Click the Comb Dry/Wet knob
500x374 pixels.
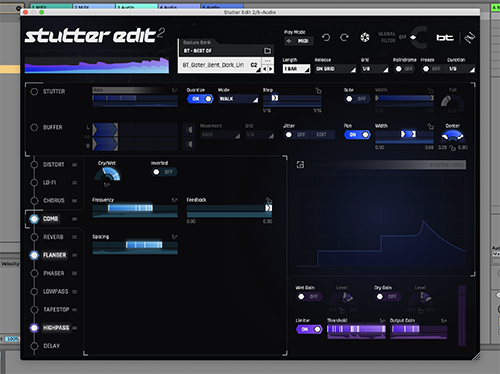(107, 175)
